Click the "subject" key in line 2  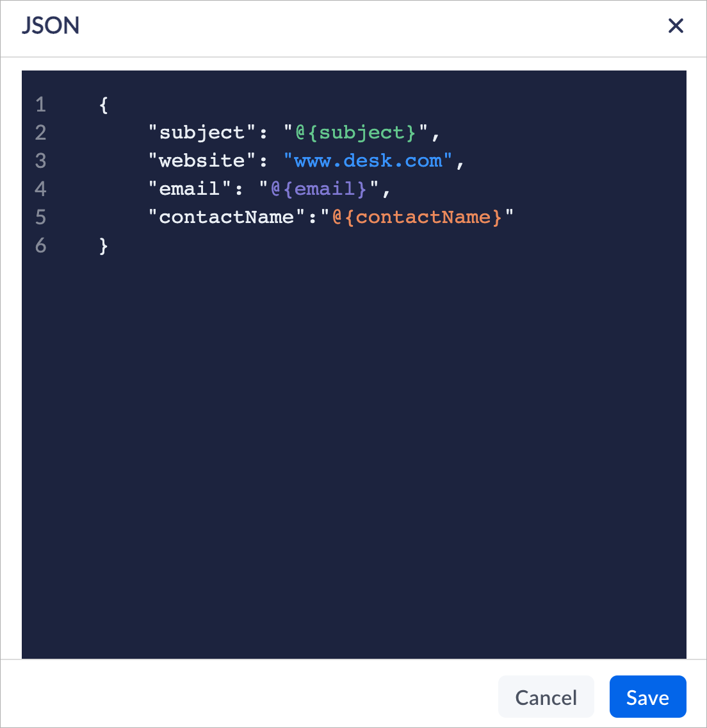point(202,133)
